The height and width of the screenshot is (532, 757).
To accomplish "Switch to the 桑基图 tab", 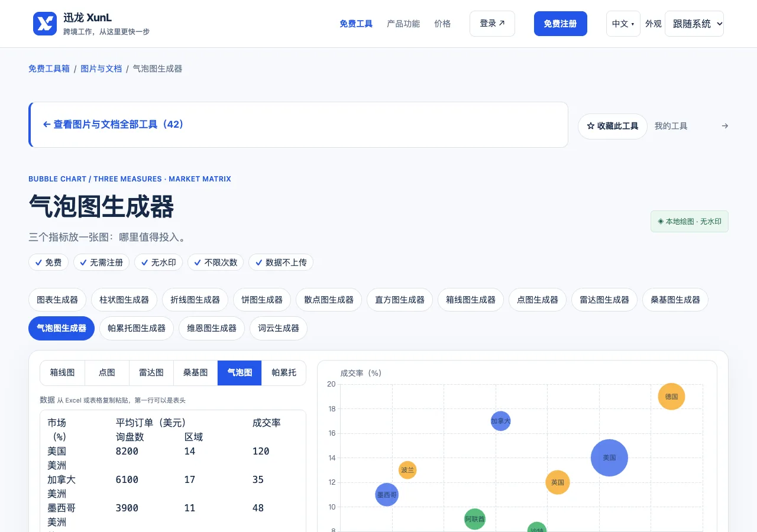I will click(x=196, y=373).
